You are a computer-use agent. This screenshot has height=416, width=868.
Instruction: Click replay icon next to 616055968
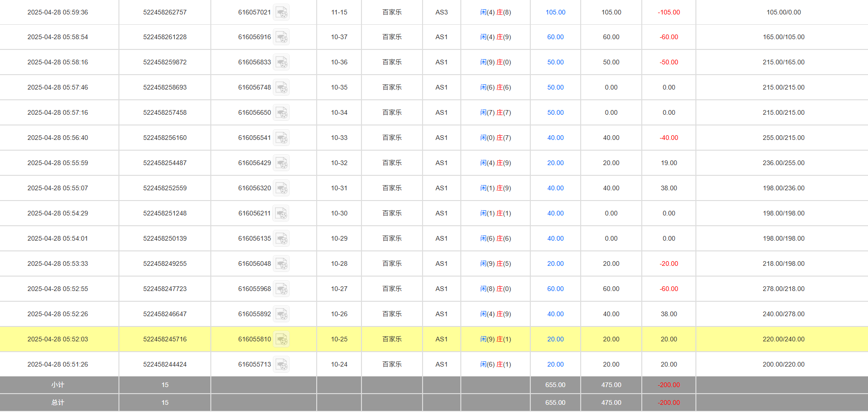click(x=281, y=289)
